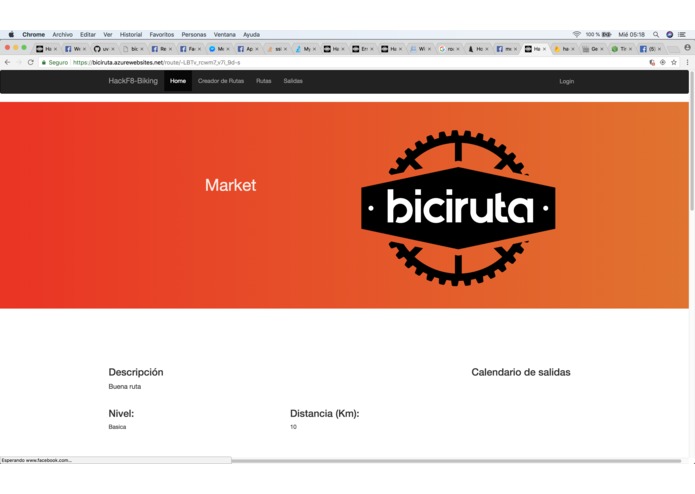Click the green secure padlock icon
This screenshot has height=494, width=695.
coord(43,62)
